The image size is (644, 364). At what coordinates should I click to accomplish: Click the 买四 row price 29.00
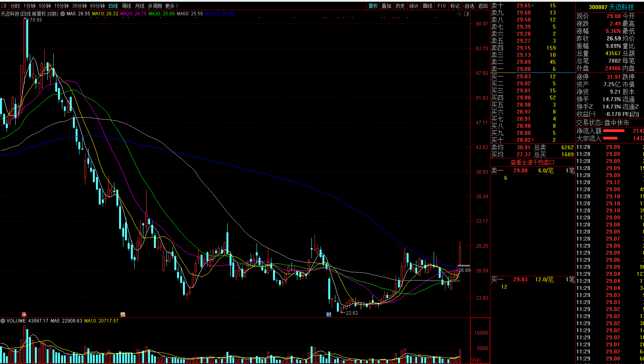point(523,98)
